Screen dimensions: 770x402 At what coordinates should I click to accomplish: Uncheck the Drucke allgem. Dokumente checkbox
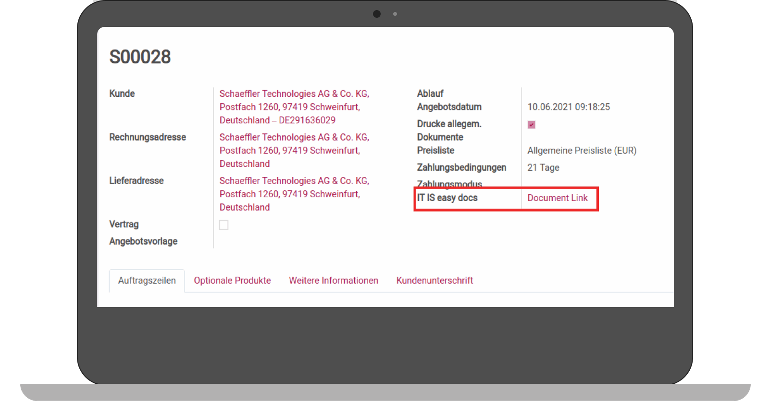click(531, 124)
